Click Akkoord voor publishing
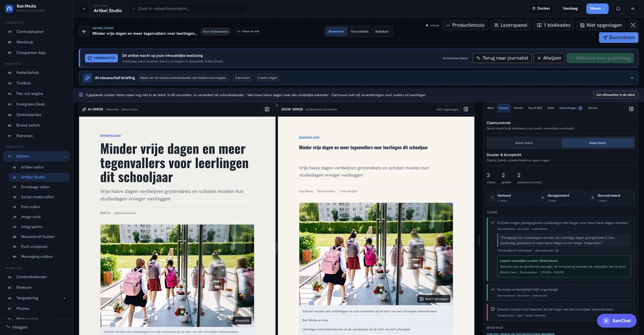 (601, 58)
